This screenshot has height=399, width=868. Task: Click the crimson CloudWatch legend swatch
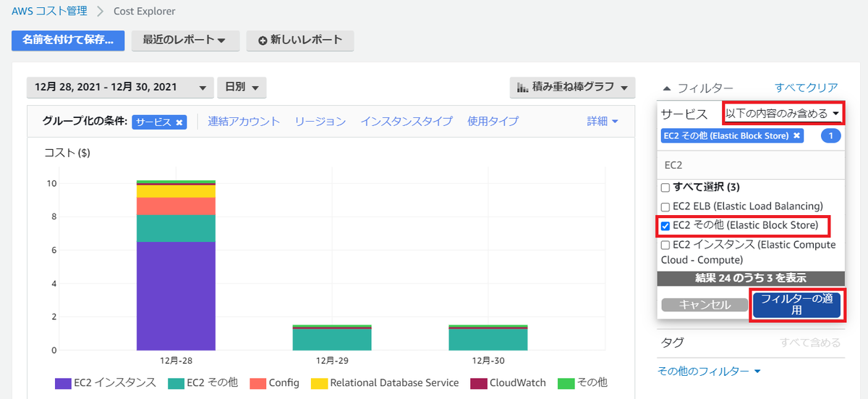coord(478,383)
